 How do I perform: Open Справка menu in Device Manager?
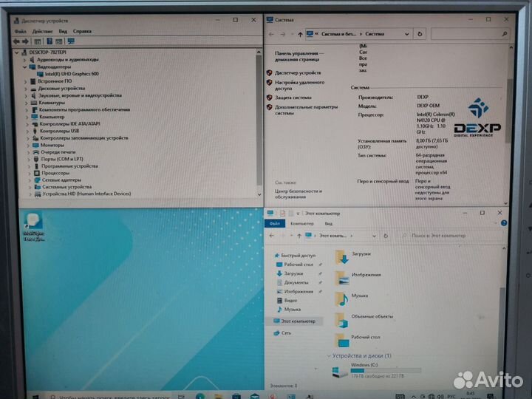pyautogui.click(x=82, y=31)
